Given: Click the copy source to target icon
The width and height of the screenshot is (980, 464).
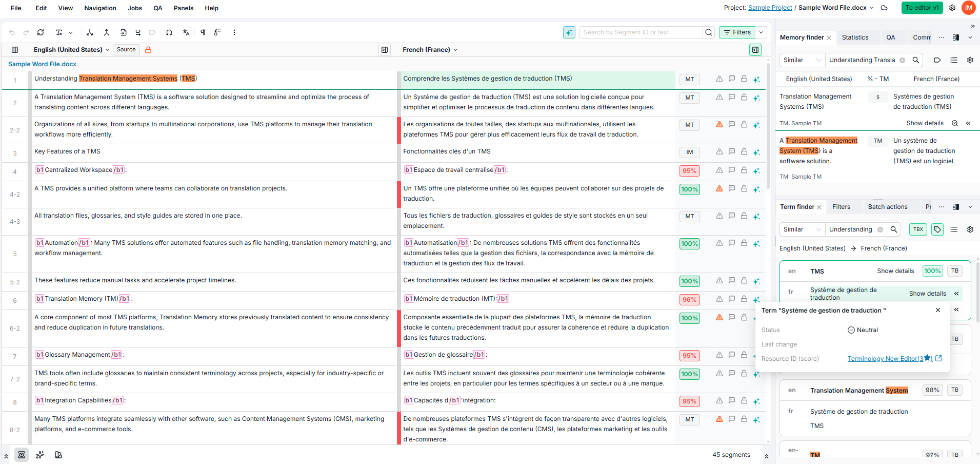Looking at the screenshot, I should (124, 32).
